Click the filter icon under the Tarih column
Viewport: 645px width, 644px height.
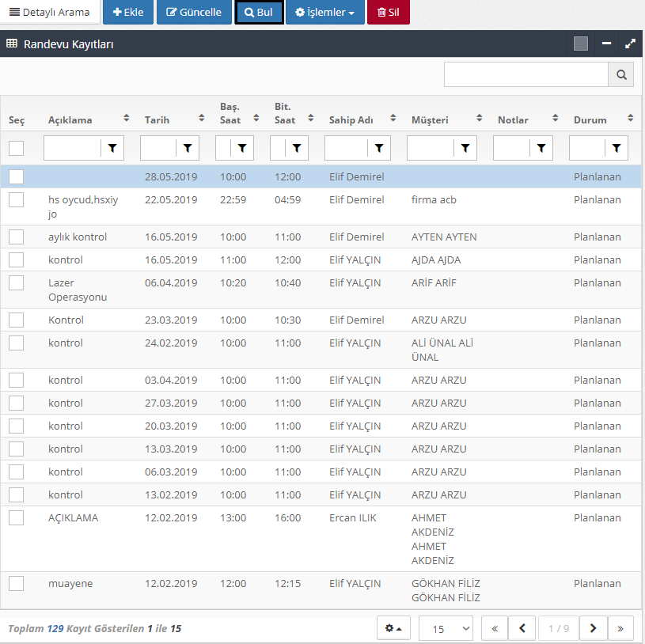[x=188, y=148]
